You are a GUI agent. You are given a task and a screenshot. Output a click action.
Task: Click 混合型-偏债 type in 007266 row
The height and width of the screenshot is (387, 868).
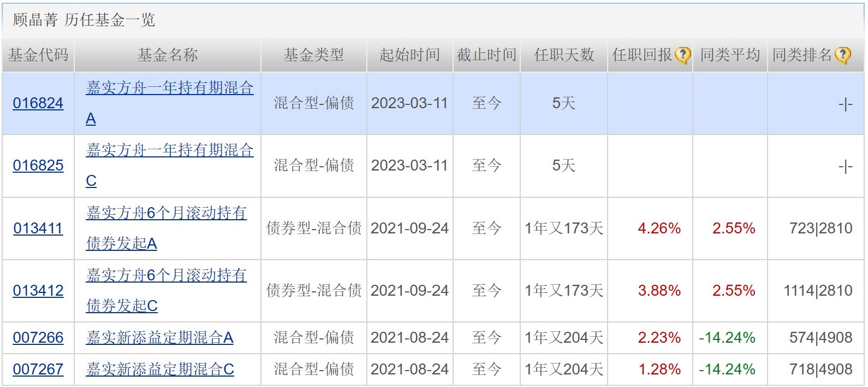click(x=314, y=338)
